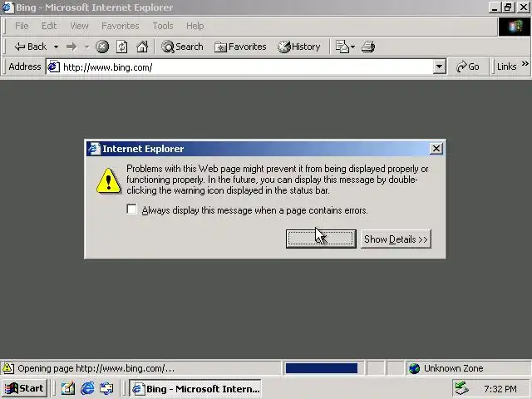Click the Forward arrow toolbar button
The image size is (532, 399).
71,47
